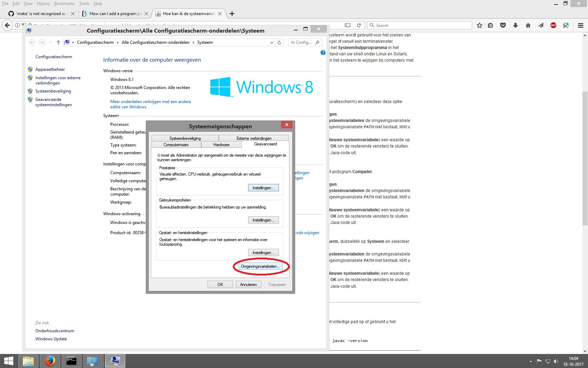Open Firefox Tools menu
This screenshot has width=588, height=368.
[84, 4]
